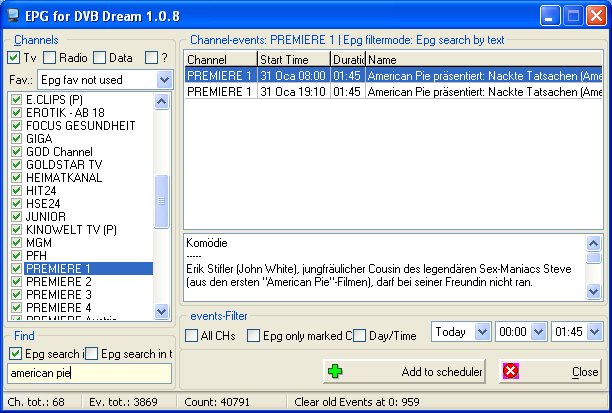Open the Today day dropdown
This screenshot has height=413, width=612.
(x=481, y=331)
